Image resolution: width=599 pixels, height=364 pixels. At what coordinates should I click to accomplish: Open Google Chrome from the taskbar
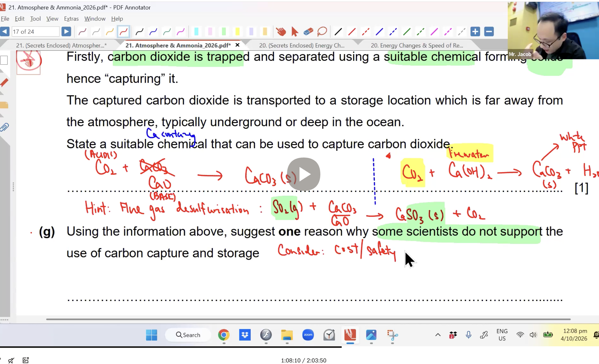pos(224,335)
